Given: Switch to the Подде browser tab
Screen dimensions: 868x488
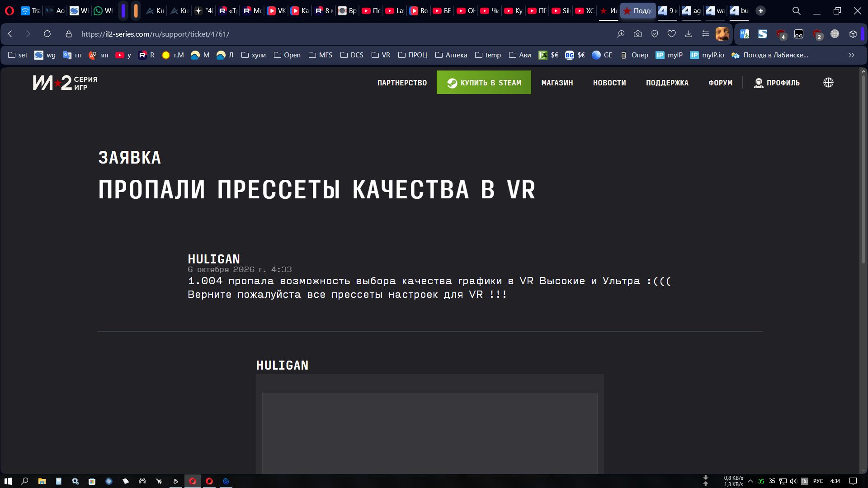Looking at the screenshot, I should pos(638,11).
